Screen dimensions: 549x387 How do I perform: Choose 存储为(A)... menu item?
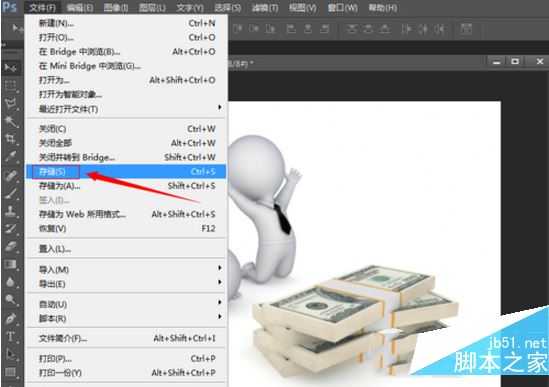point(126,186)
